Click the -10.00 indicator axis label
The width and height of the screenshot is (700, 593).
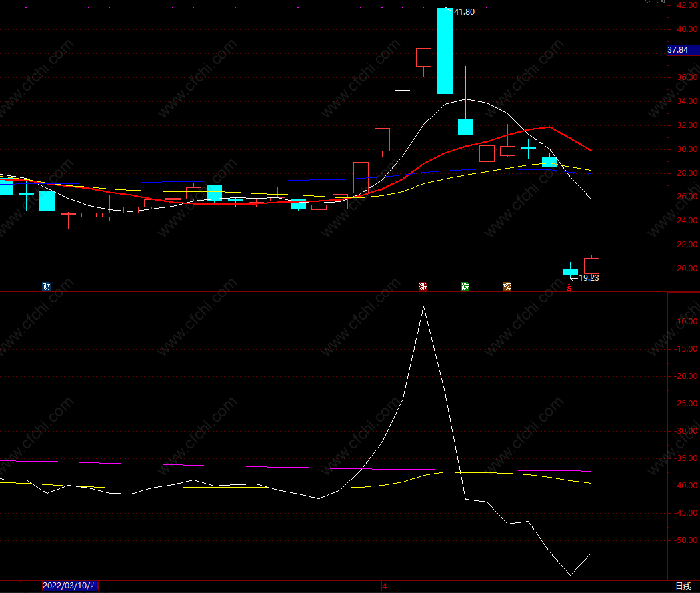(686, 322)
